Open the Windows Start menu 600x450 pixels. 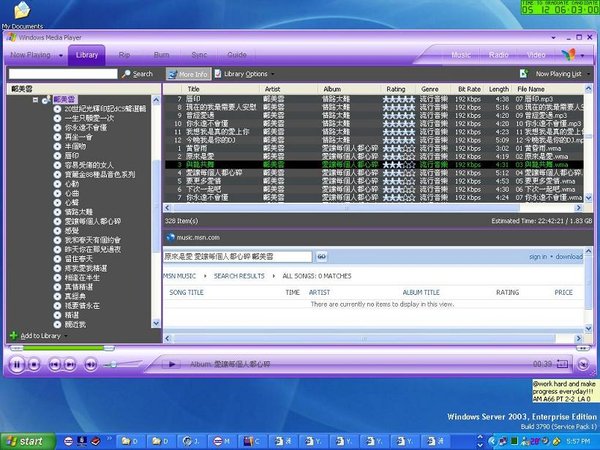pyautogui.click(x=28, y=442)
